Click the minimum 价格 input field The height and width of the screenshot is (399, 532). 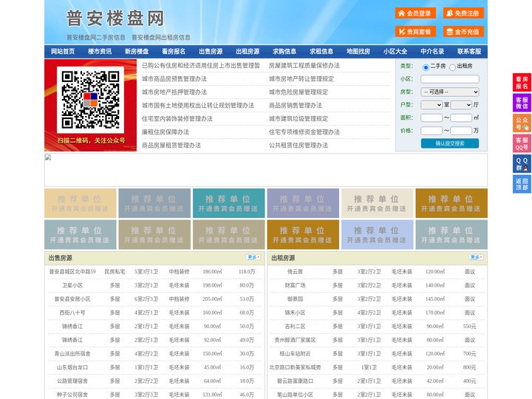[x=432, y=131]
